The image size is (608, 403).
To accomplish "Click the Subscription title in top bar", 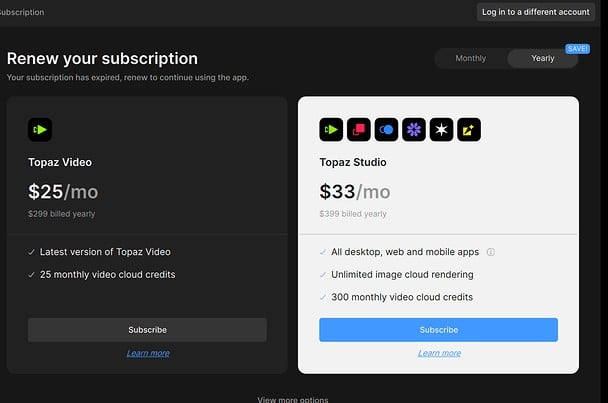I will click(22, 12).
